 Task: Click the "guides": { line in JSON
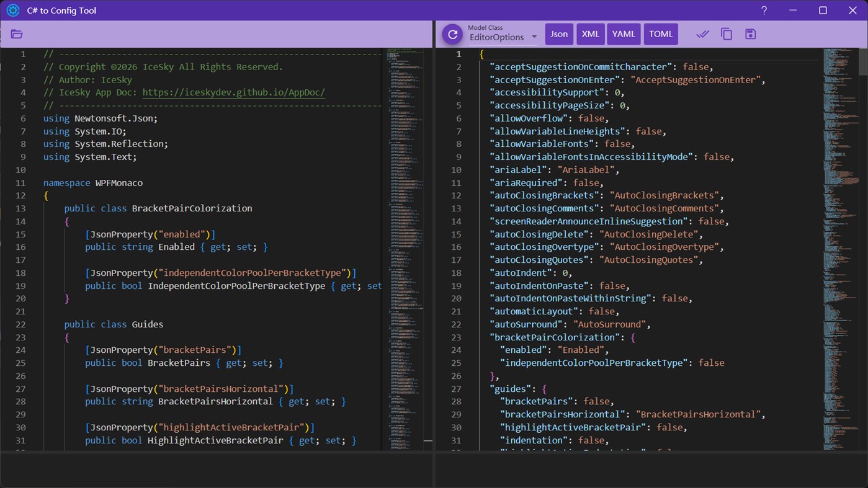[518, 389]
